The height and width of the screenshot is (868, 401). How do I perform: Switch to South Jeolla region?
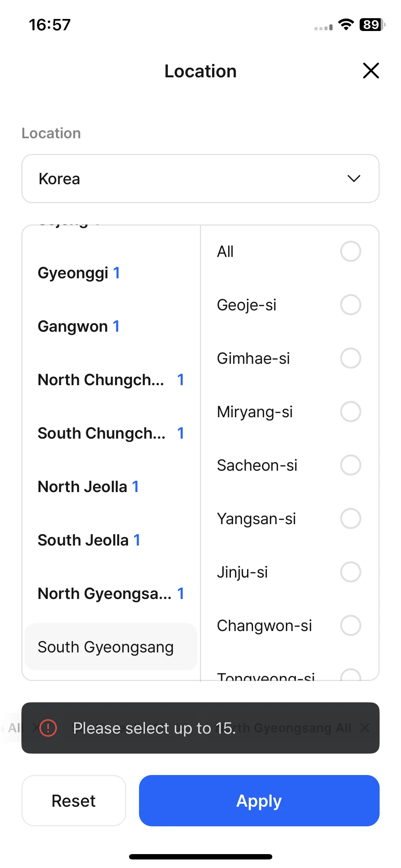(x=111, y=540)
